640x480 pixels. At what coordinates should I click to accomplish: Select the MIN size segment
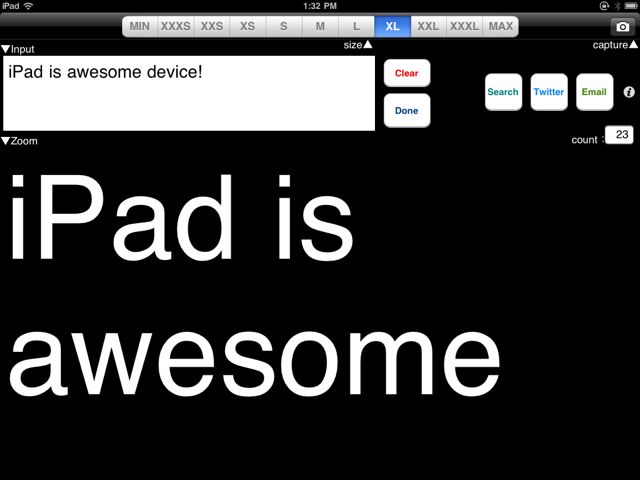140,27
